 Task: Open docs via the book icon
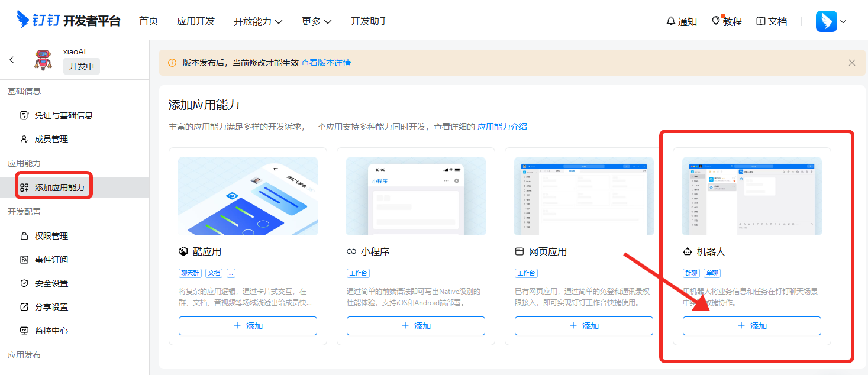coord(761,21)
